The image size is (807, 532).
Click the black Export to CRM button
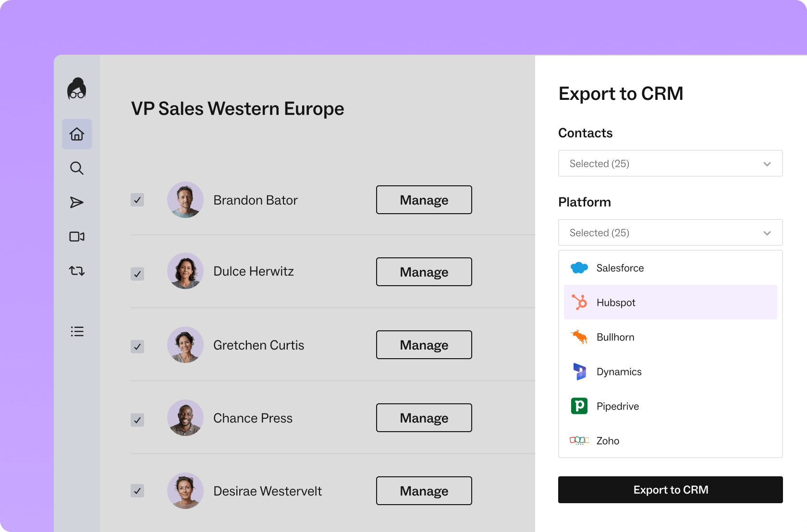(670, 490)
